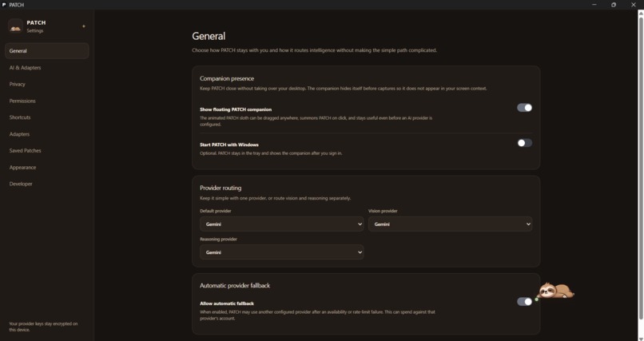The height and width of the screenshot is (341, 644).
Task: Open AI & Adapters settings page
Action: (x=47, y=68)
